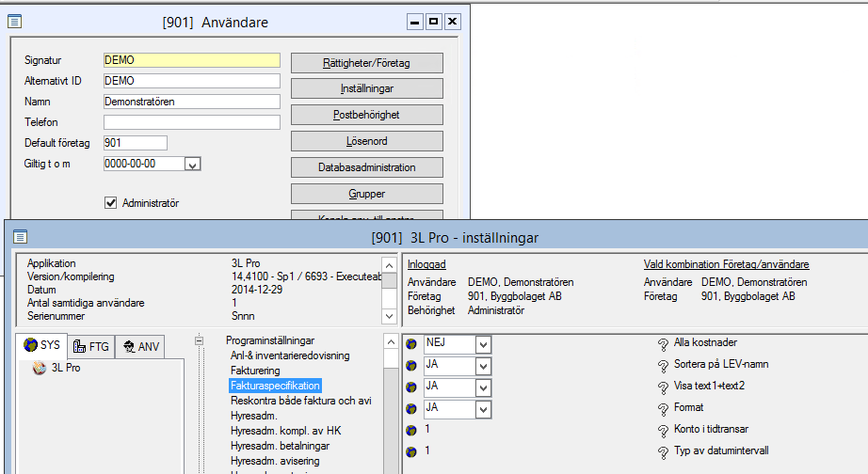Click globe icon beside Alla kostnader NEJ dropdown
This screenshot has width=868, height=474.
(x=410, y=343)
